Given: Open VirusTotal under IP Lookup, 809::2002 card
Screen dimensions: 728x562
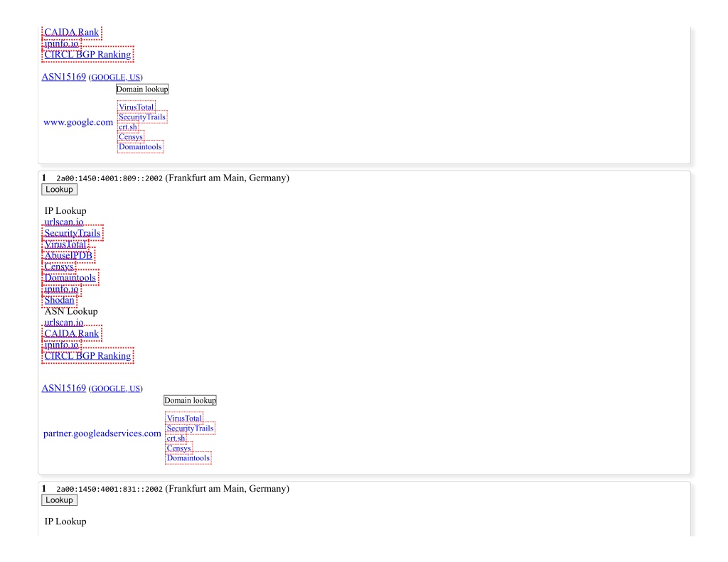Looking at the screenshot, I should point(65,244).
